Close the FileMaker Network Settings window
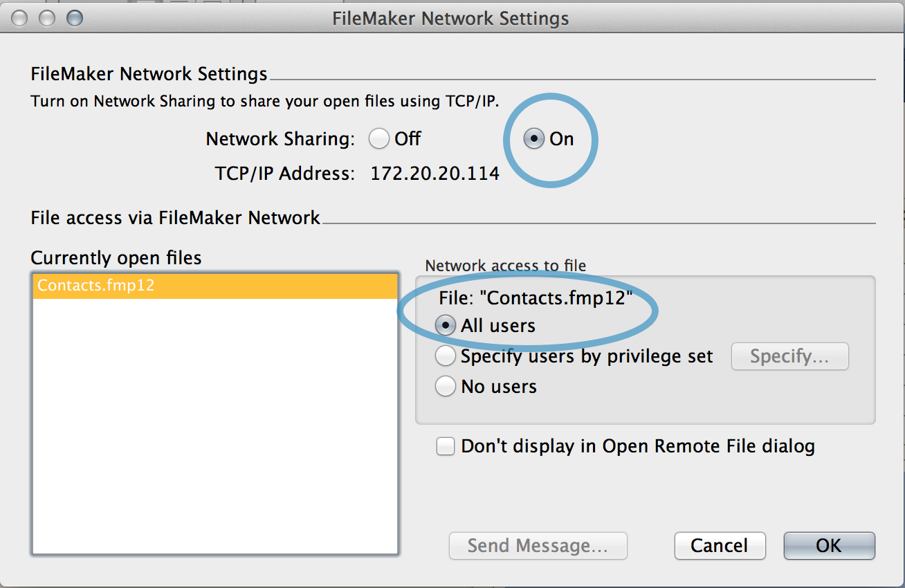Screen dimensions: 905x588 click(19, 18)
